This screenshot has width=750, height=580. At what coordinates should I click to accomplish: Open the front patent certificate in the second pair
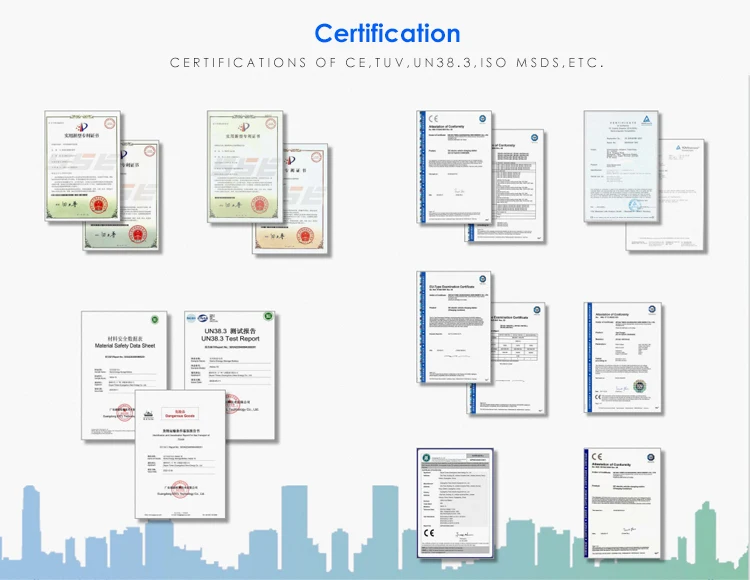[x=245, y=166]
